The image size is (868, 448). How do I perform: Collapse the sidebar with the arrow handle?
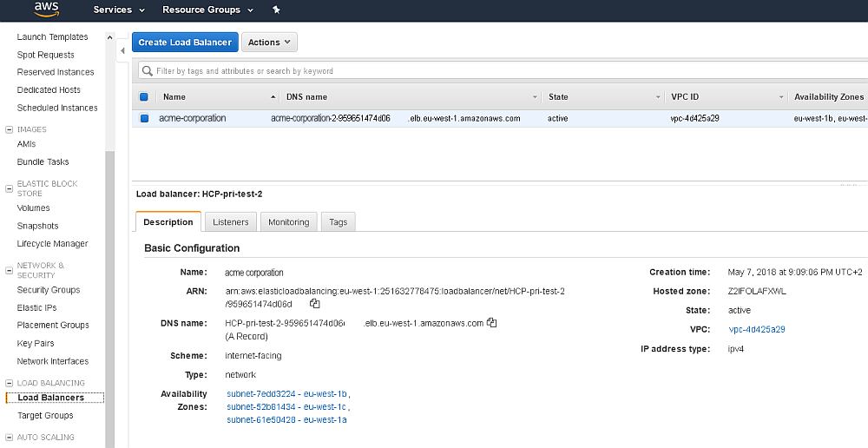click(122, 51)
